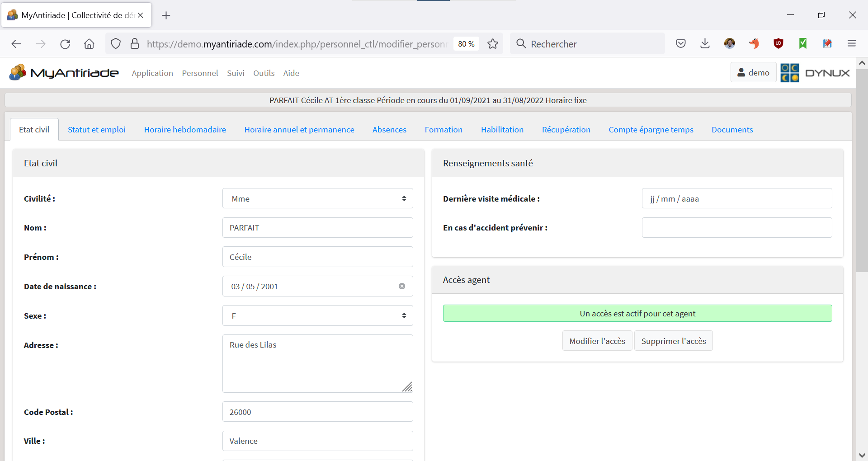Go back to the previous page

pyautogui.click(x=16, y=44)
